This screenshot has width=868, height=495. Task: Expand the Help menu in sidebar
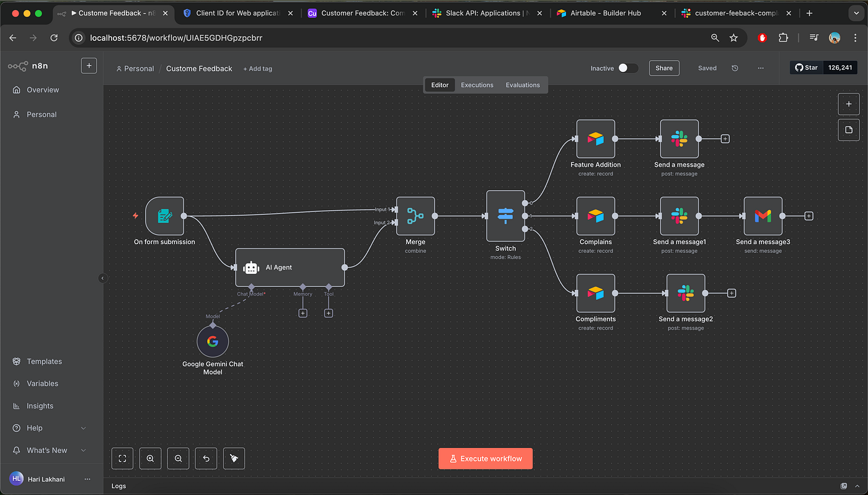coord(51,428)
